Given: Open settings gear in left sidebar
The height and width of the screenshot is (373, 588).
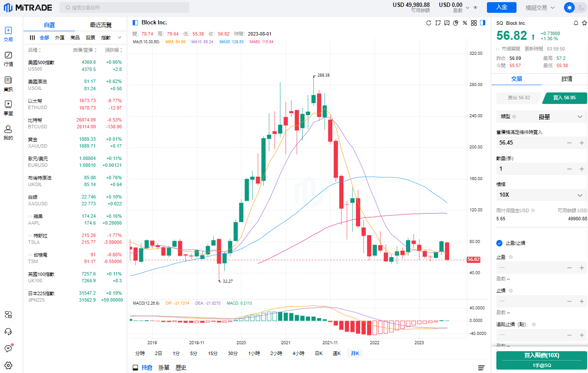Looking at the screenshot, I should [x=8, y=365].
